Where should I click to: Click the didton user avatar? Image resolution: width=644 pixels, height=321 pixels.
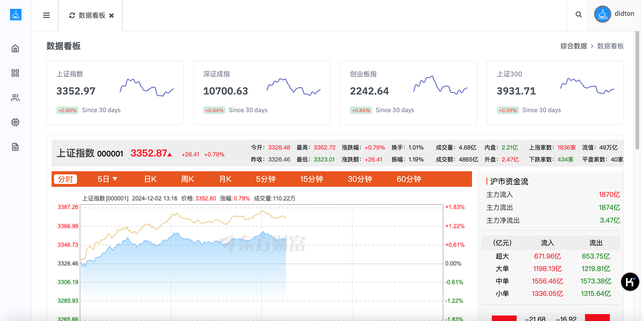[x=602, y=14]
